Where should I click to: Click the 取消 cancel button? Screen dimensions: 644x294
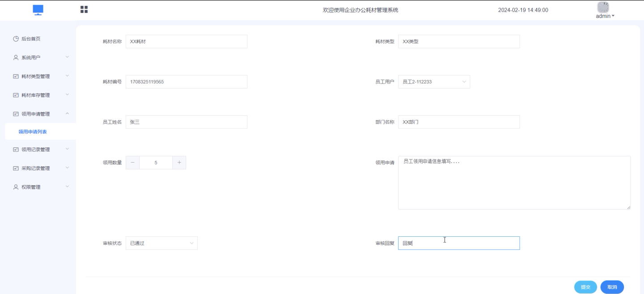612,287
